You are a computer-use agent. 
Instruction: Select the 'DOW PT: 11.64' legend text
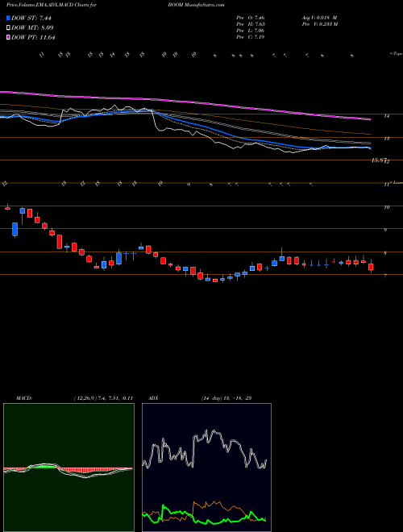tap(33, 37)
